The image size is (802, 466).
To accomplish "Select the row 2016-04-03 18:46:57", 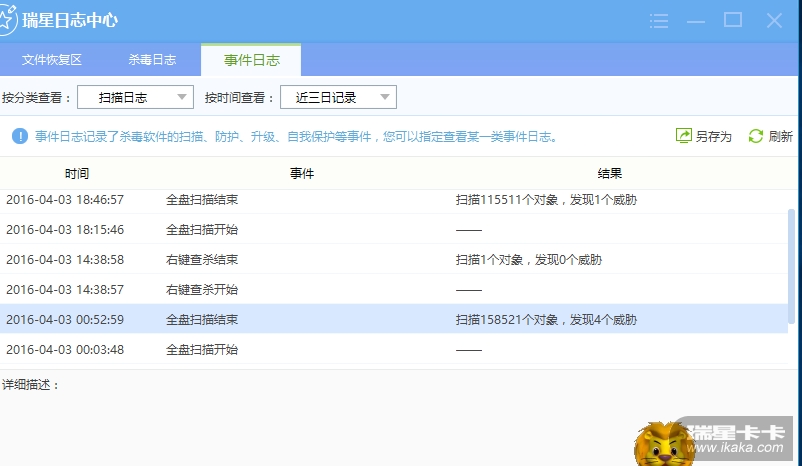I will point(394,200).
